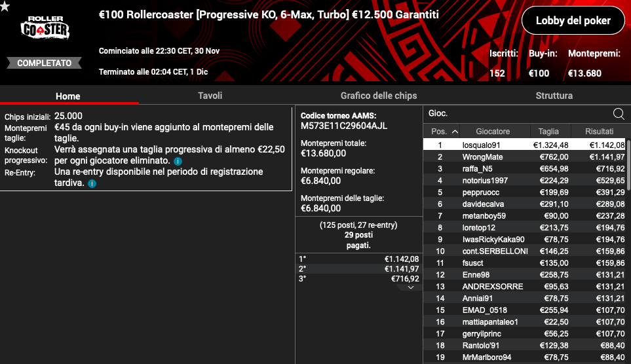The width and height of the screenshot is (631, 364).
Task: Open the player search magnifier icon
Action: [619, 114]
